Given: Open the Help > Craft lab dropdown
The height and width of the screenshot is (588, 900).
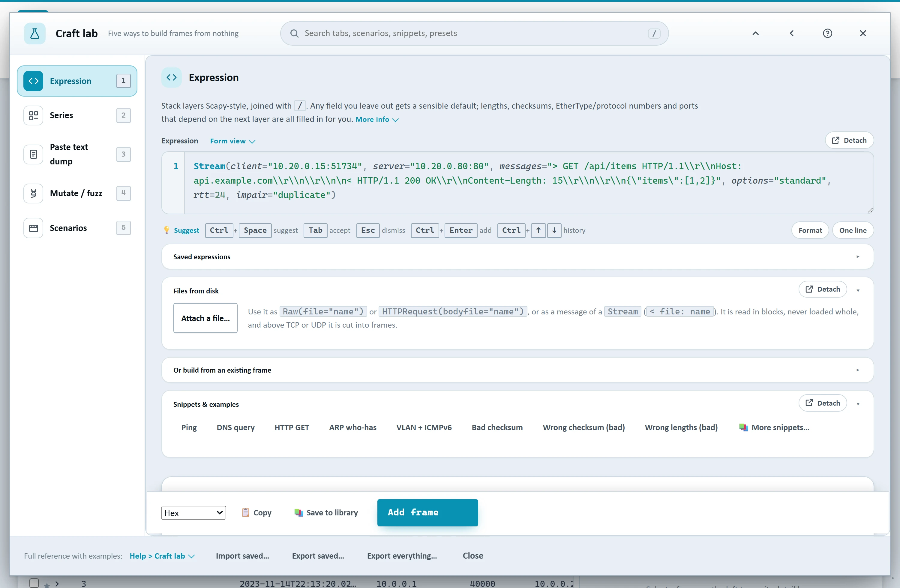Looking at the screenshot, I should click(162, 556).
